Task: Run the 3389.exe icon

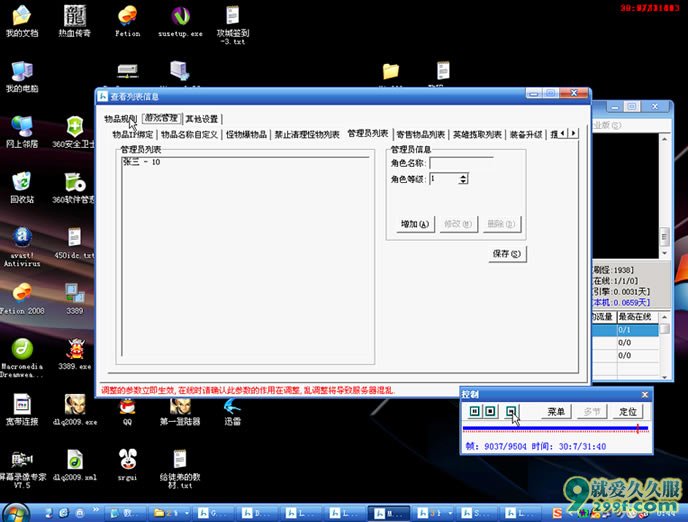Action: [75, 354]
